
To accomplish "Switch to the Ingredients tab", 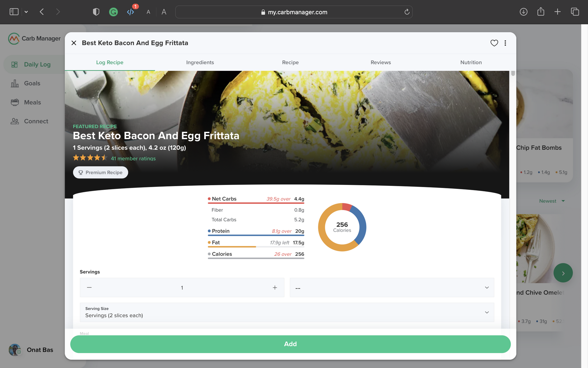I will (x=200, y=62).
